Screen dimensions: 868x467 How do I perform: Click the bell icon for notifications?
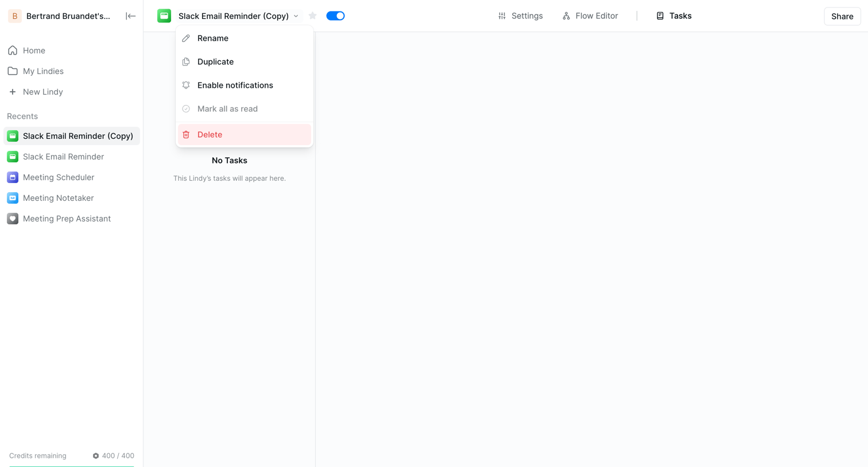click(x=186, y=85)
